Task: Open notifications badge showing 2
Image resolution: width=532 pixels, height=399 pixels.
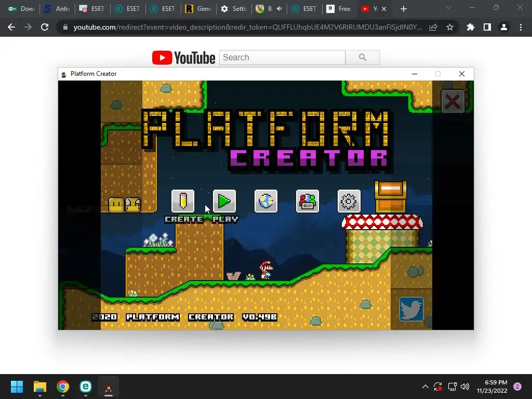Action: click(x=517, y=387)
